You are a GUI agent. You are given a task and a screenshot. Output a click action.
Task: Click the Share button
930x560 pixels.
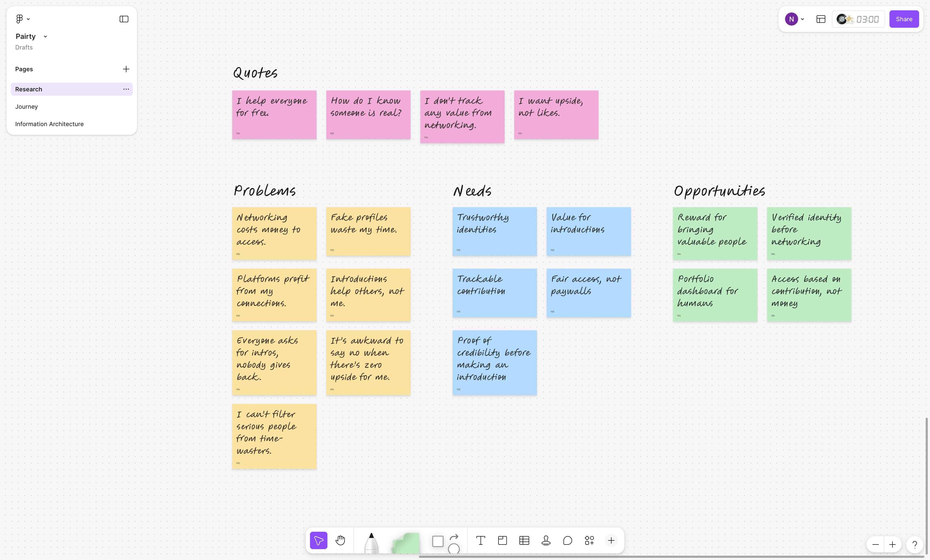[x=904, y=19]
